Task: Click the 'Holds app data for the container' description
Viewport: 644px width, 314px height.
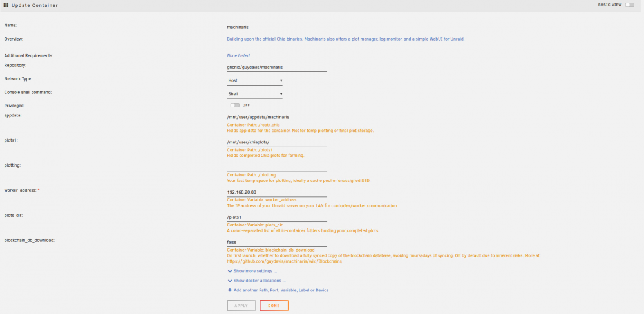Action: (x=300, y=131)
